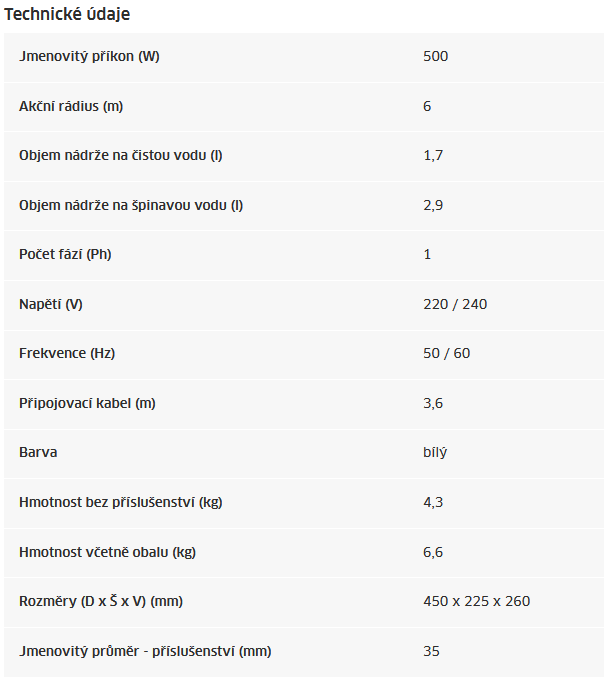
Task: Click the power value "500"
Action: pyautogui.click(x=436, y=56)
